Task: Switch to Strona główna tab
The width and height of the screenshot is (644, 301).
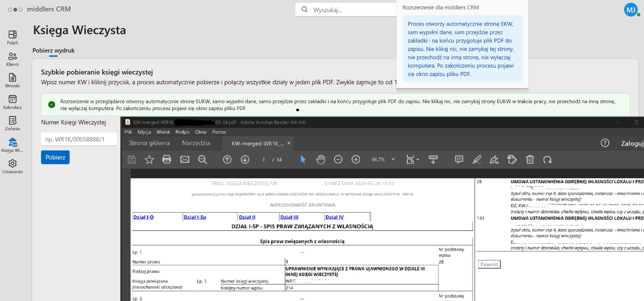Action: pos(149,143)
